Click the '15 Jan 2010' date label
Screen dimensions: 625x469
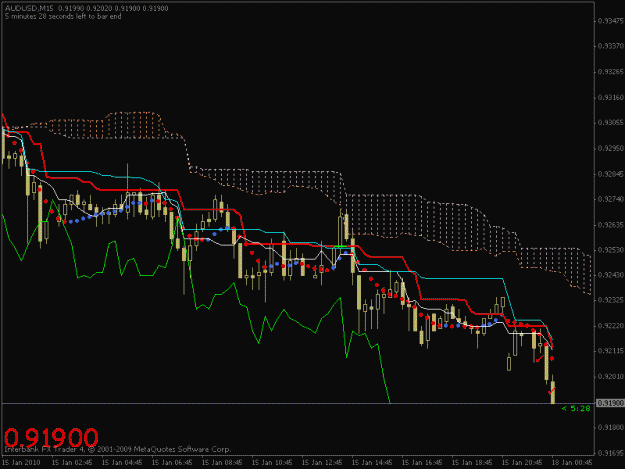pyautogui.click(x=21, y=463)
